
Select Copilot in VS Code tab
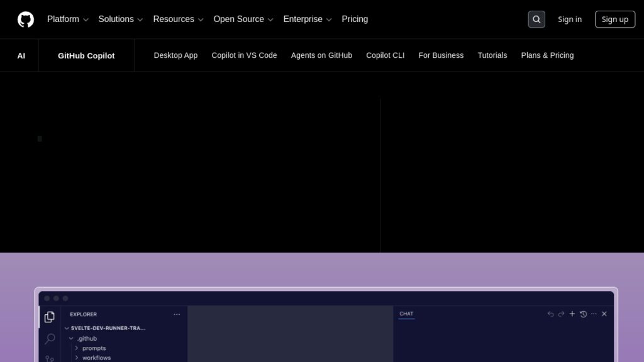(245, 55)
